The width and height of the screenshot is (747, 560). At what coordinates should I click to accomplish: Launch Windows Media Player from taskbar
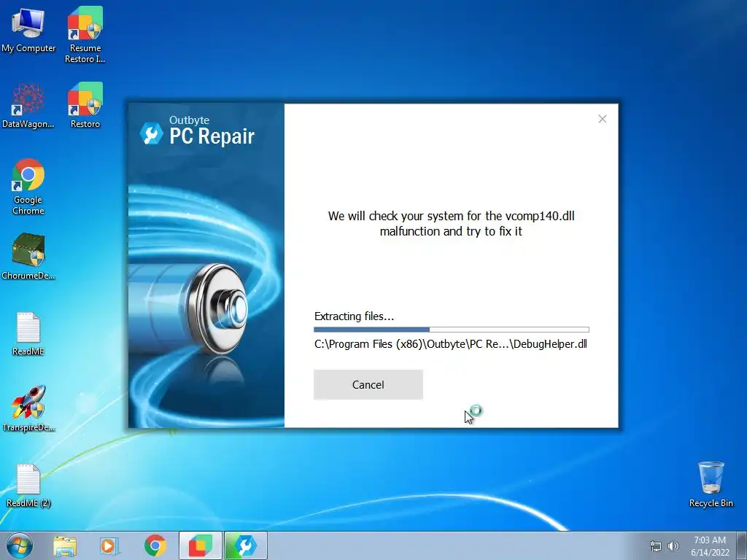pyautogui.click(x=109, y=546)
